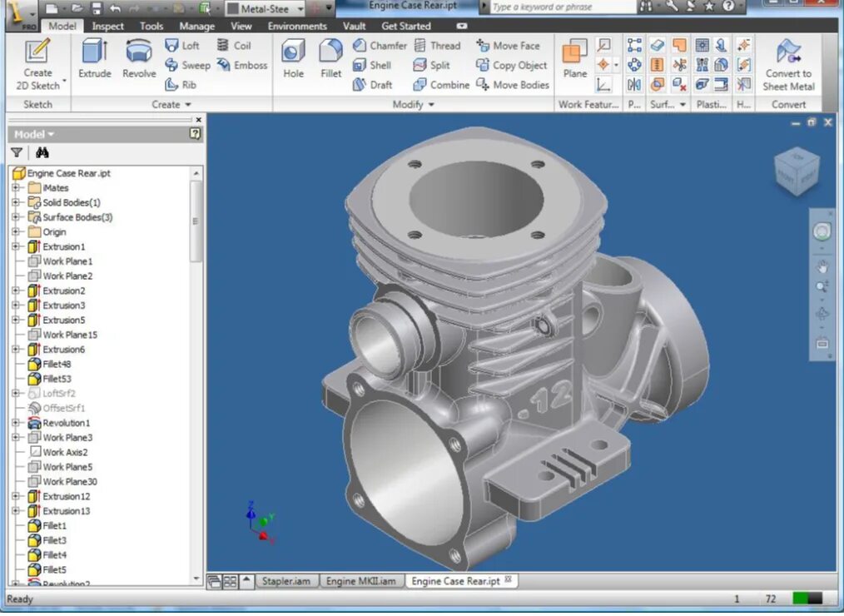The width and height of the screenshot is (844, 616).
Task: Select the Thread tool
Action: click(x=437, y=46)
